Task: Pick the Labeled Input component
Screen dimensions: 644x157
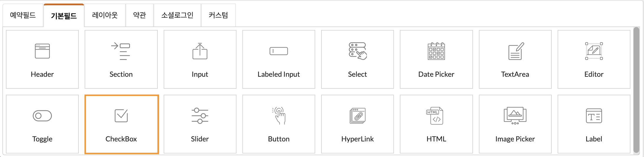Action: pos(279,59)
